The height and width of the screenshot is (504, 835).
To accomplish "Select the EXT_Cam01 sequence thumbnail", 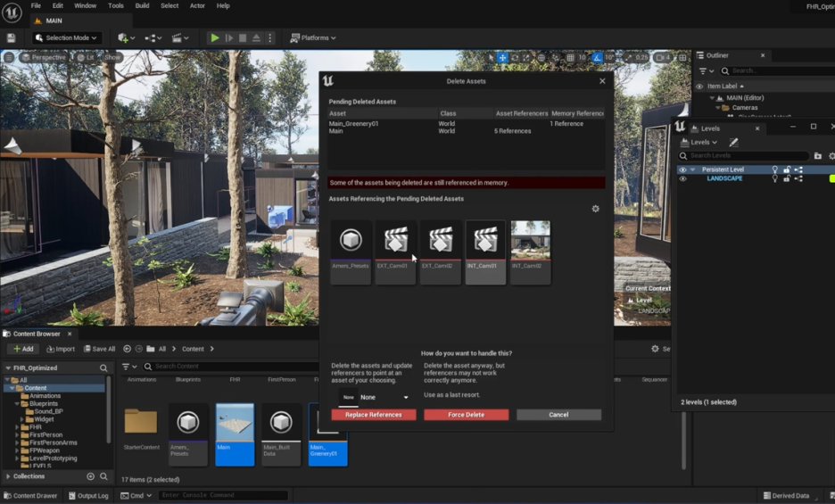I will pos(396,252).
